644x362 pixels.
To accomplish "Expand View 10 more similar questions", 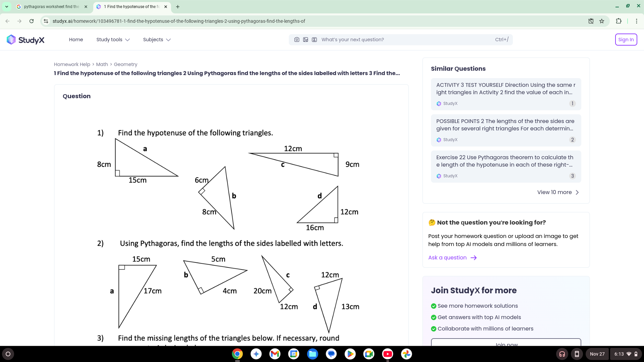I will [x=558, y=192].
